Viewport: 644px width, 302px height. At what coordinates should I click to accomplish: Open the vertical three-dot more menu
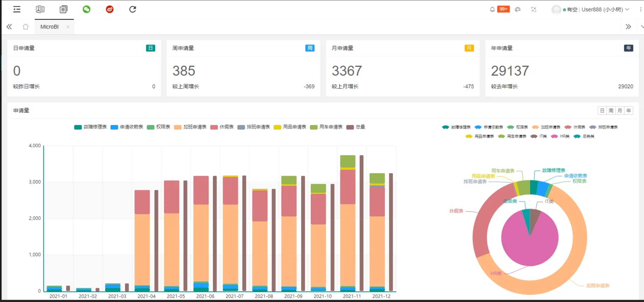[x=640, y=10]
